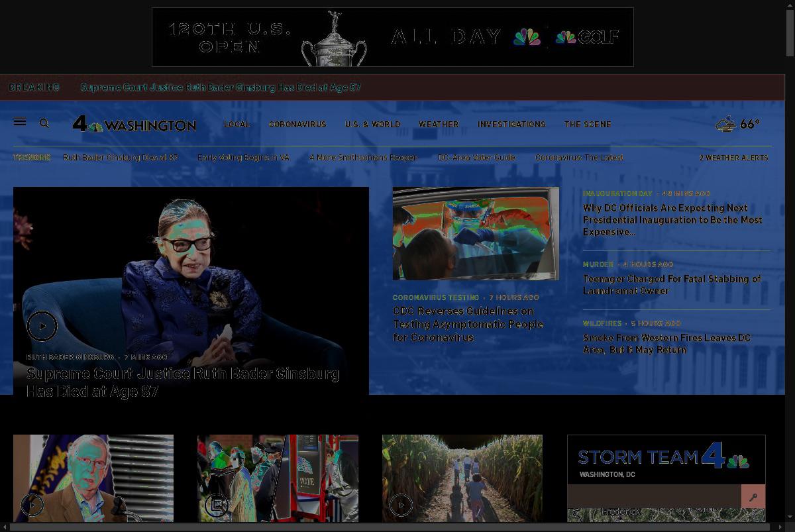Image resolution: width=795 pixels, height=532 pixels.
Task: Read CDC Reverses Guidelines article
Action: click(468, 324)
